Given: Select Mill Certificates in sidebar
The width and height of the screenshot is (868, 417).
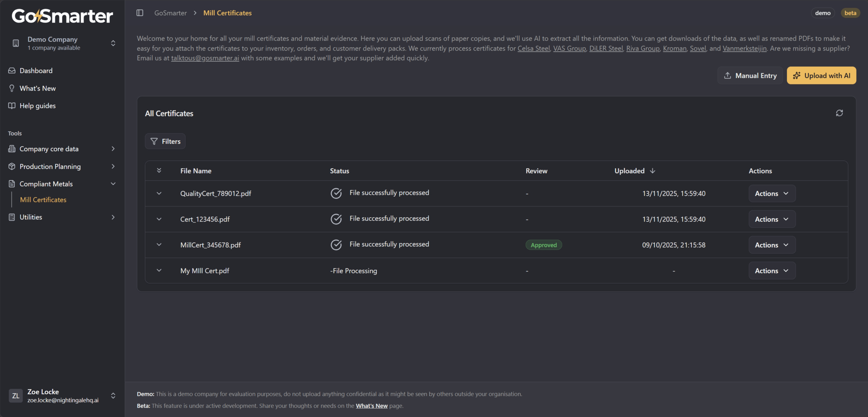Looking at the screenshot, I should point(43,200).
